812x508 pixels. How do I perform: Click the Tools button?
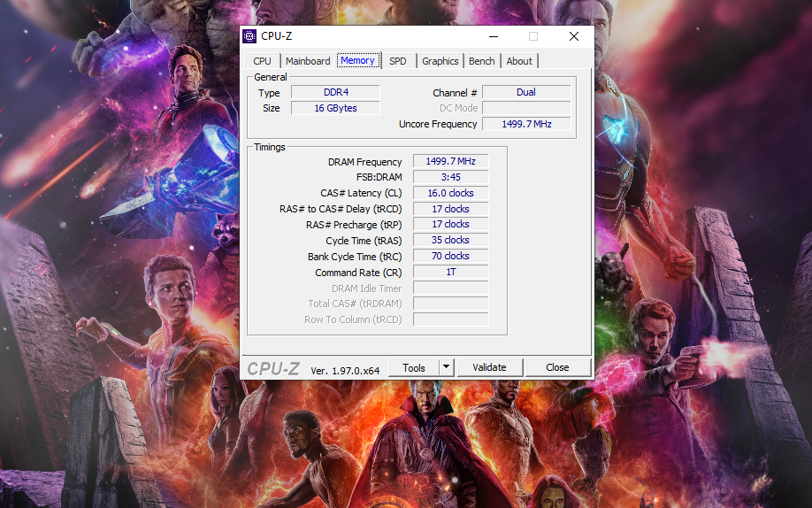pos(414,367)
